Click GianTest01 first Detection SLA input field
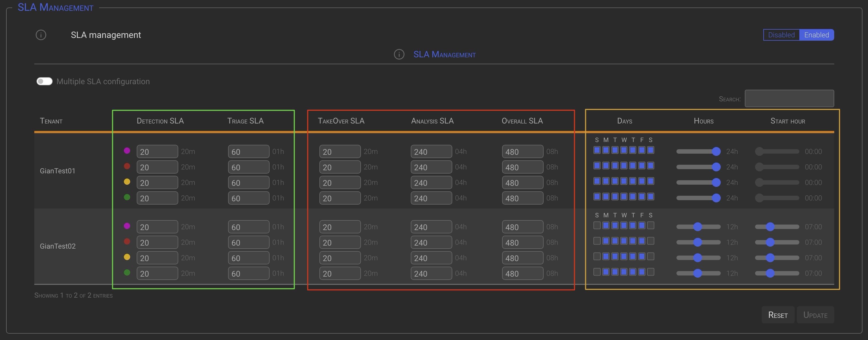The height and width of the screenshot is (340, 868). (157, 152)
